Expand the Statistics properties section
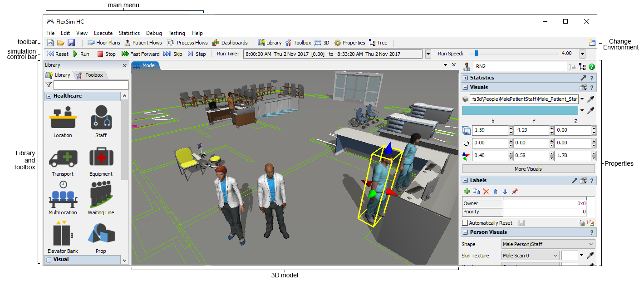This screenshot has height=286, width=644. tap(465, 78)
